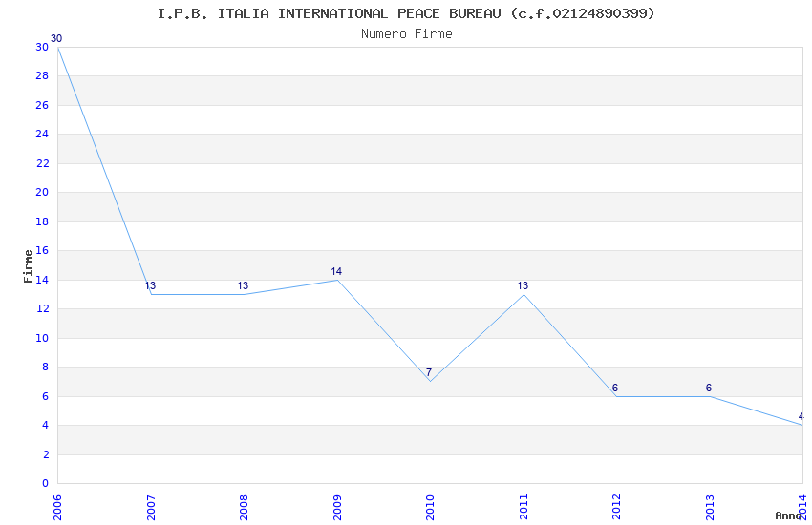Screen dimensions: 812x525
Task: Click the data label 4 at 2014
Action: point(801,416)
